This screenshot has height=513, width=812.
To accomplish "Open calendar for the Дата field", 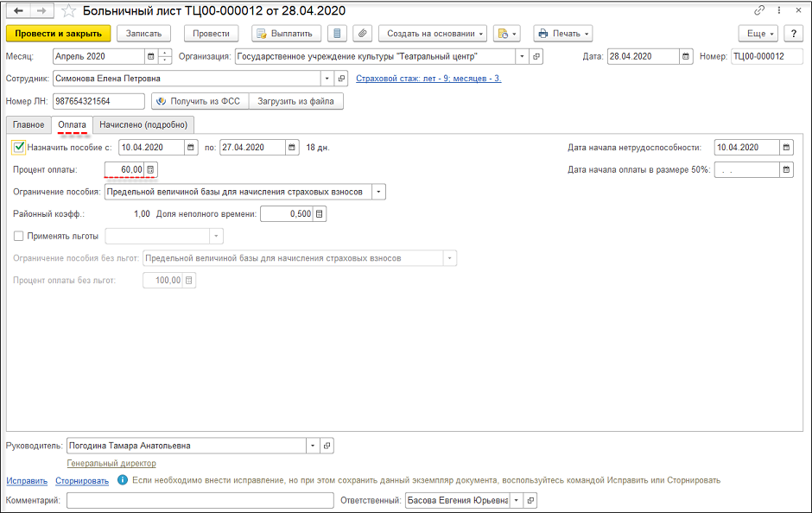I will [x=686, y=56].
